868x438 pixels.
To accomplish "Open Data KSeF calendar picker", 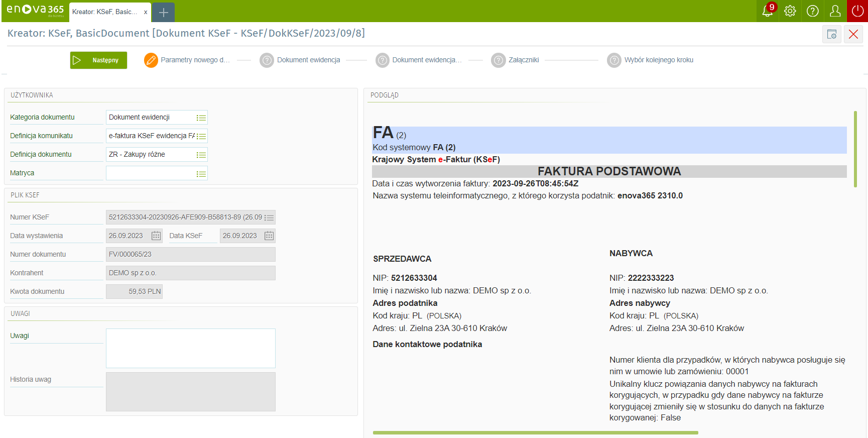I will (x=269, y=236).
